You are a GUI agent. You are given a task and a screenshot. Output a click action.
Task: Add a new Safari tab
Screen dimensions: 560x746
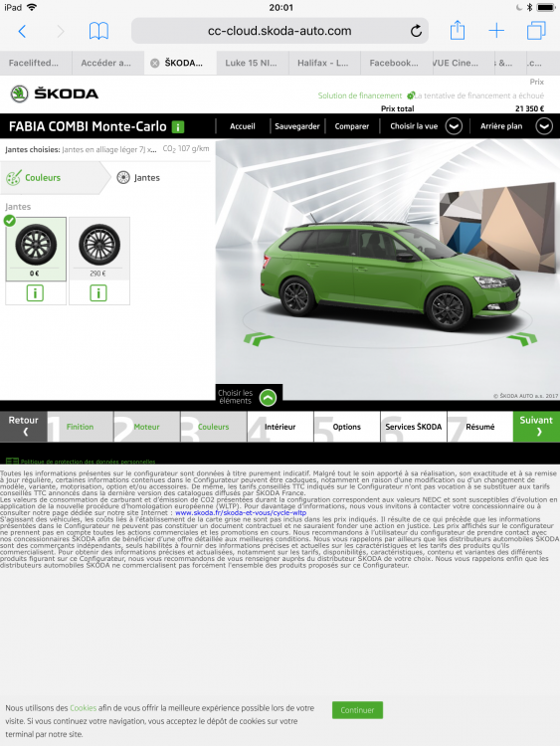click(x=496, y=31)
